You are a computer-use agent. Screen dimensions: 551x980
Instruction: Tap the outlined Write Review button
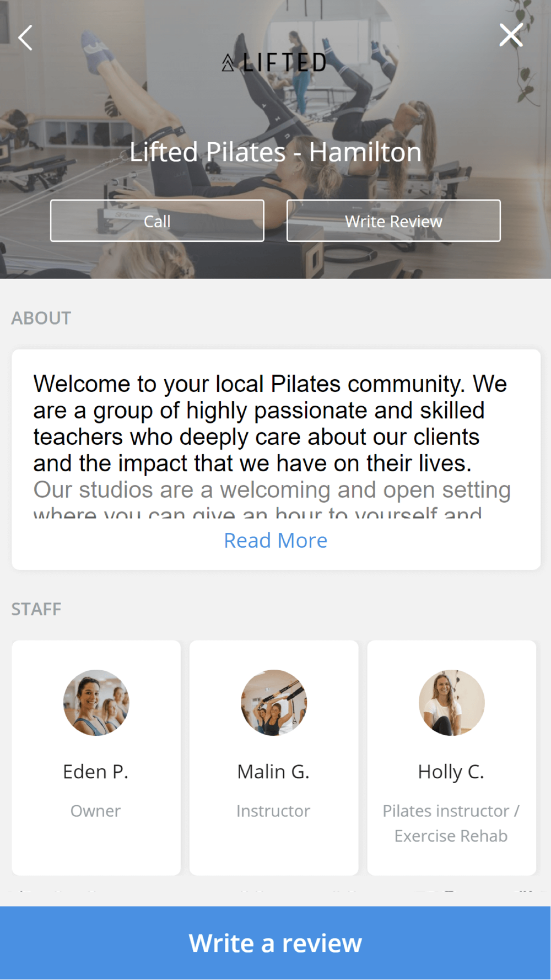pos(393,221)
